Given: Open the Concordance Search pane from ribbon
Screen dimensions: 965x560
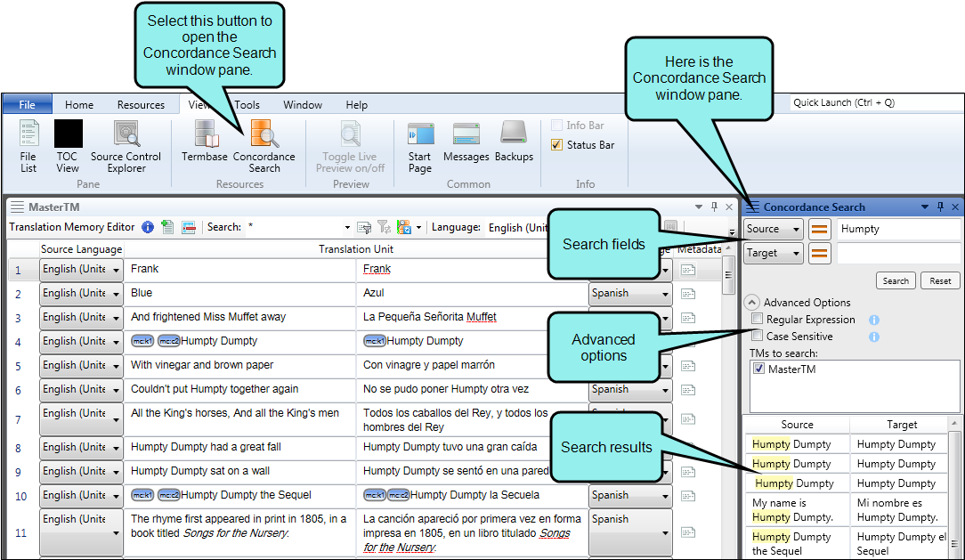Looking at the screenshot, I should (x=264, y=146).
